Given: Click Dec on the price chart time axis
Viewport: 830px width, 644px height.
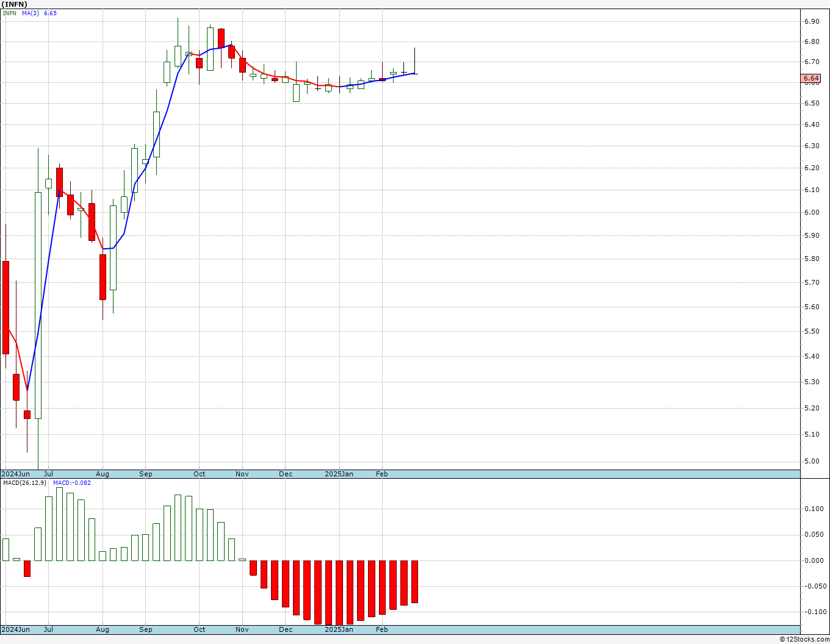Looking at the screenshot, I should 286,474.
